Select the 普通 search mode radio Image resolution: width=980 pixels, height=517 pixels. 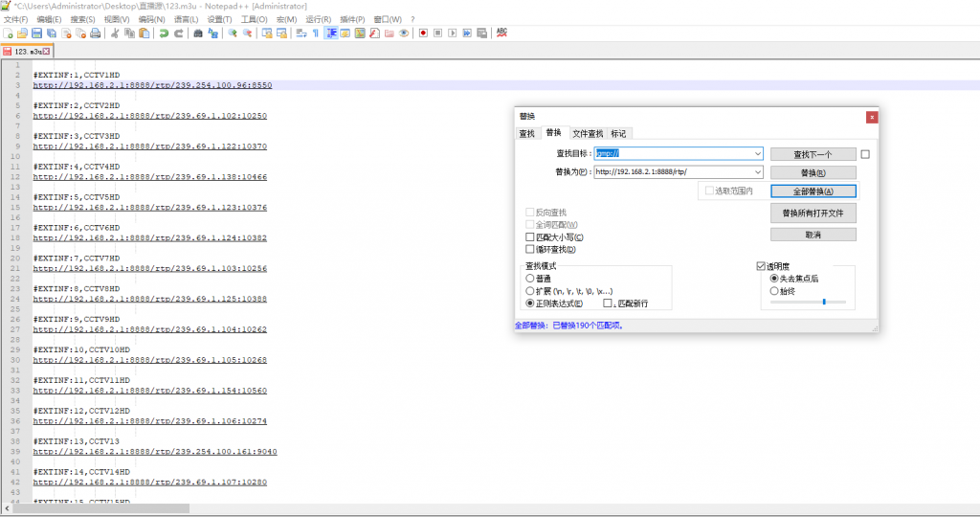[530, 279]
